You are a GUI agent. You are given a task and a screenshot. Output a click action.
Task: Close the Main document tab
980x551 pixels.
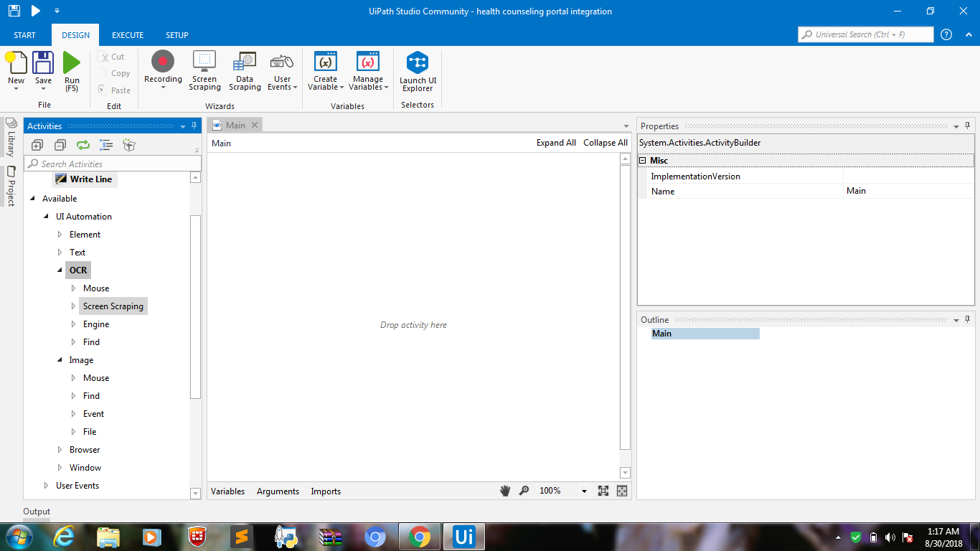click(255, 125)
